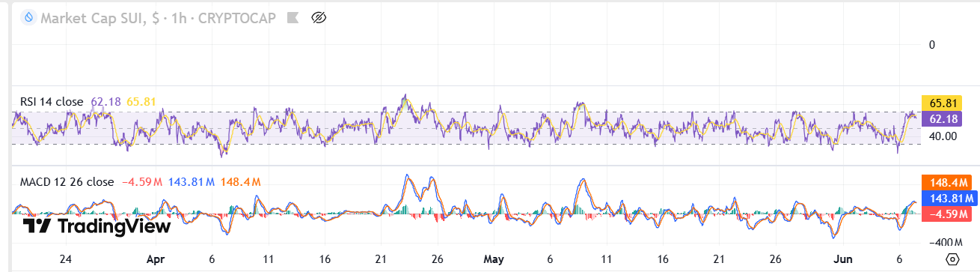Click the blue 143.81M MACD legend value

(x=192, y=181)
